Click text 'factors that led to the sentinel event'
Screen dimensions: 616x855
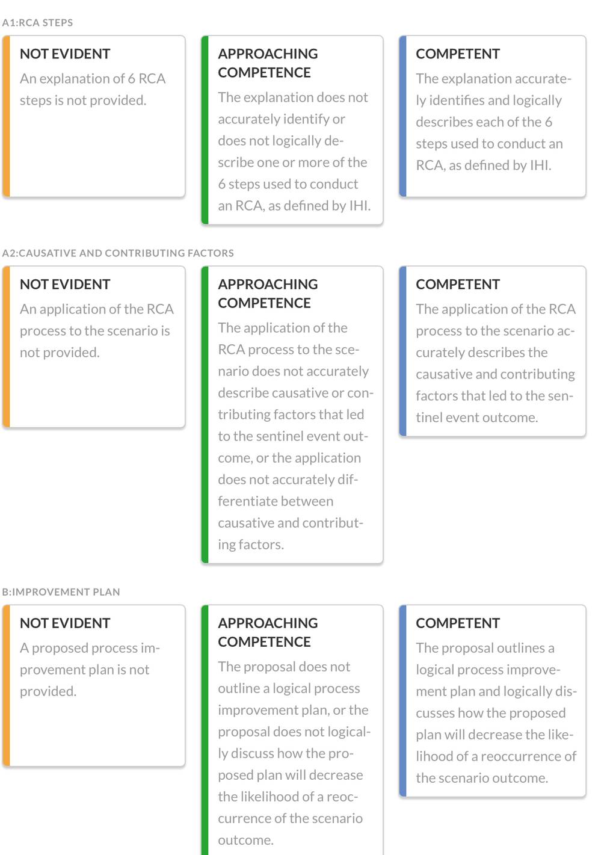pos(494,407)
